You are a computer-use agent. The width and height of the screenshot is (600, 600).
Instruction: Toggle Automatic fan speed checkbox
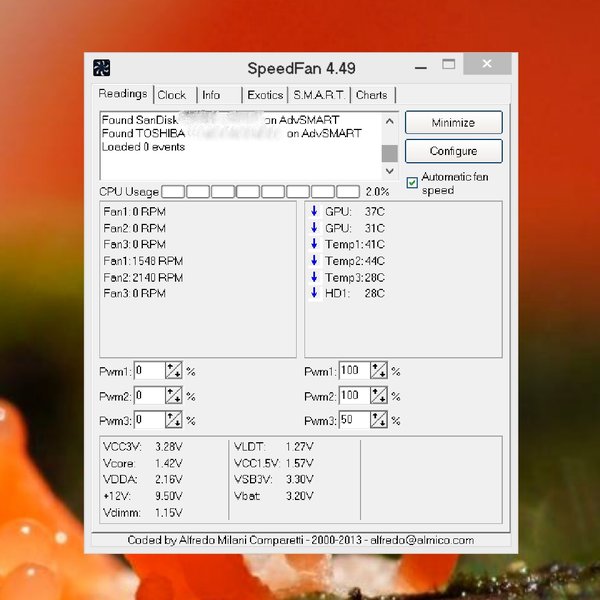click(x=412, y=183)
